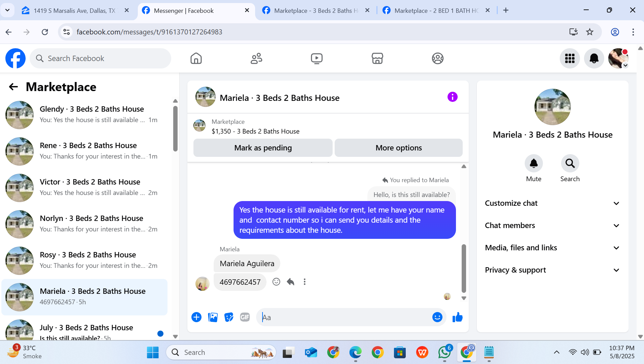Open the Marketplace storefront icon
This screenshot has height=364, width=644.
[377, 58]
